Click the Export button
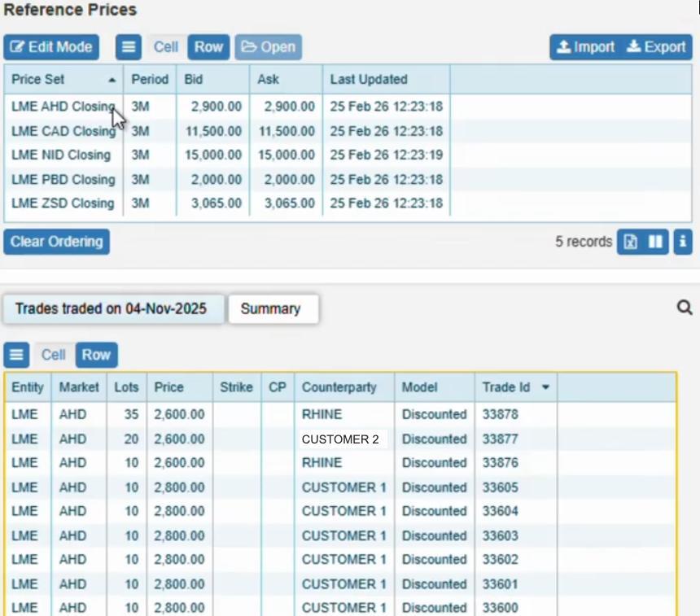The width and height of the screenshot is (700, 616). [657, 47]
